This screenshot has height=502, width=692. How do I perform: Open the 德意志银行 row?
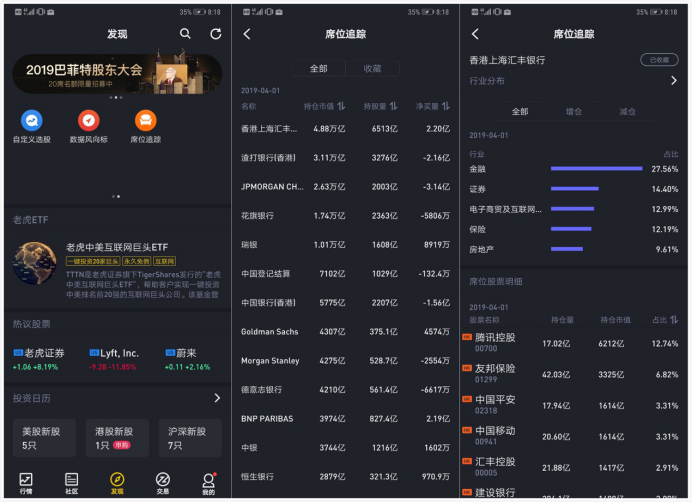(345, 389)
